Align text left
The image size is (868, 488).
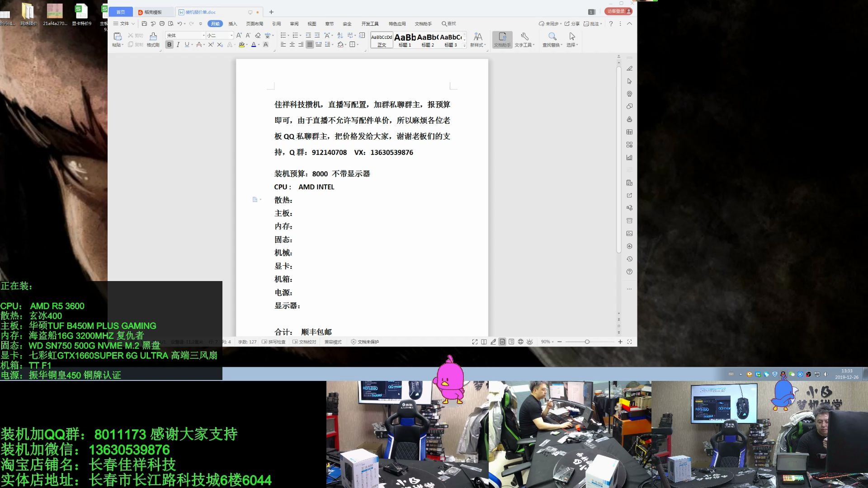[x=283, y=45]
